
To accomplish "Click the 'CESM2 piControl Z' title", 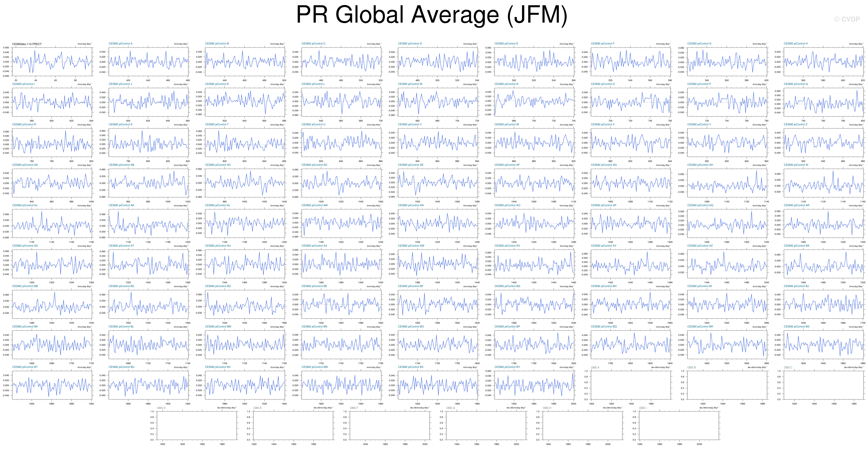I will tap(796, 125).
